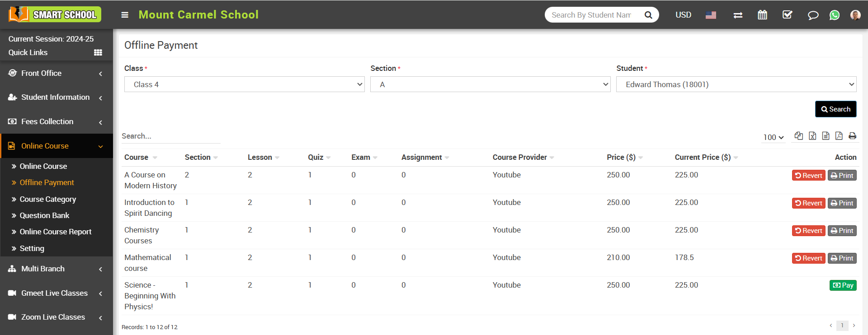Pay for Science - Beginning With Physics course
The height and width of the screenshot is (335, 868).
[843, 285]
